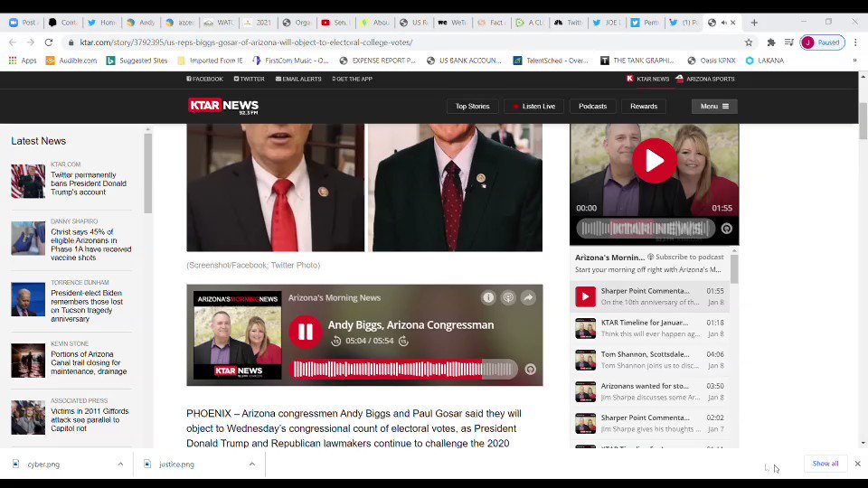Open the LAKANA bookmark

[x=765, y=61]
